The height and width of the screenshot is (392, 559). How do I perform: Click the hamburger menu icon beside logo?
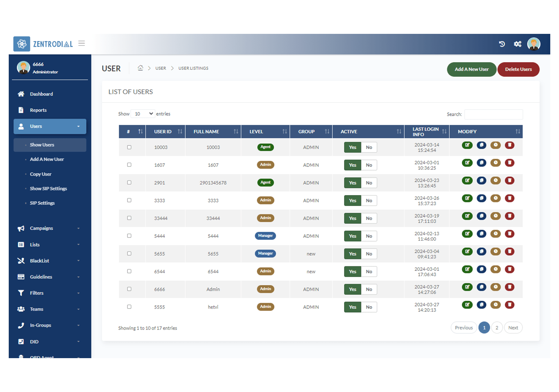click(82, 44)
